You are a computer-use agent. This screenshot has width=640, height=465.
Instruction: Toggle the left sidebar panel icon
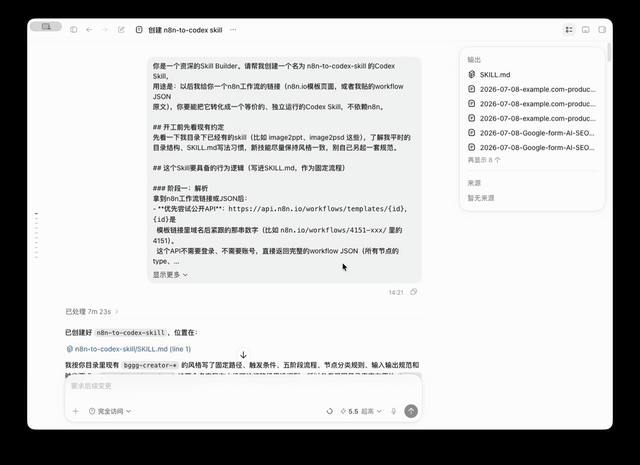(x=73, y=30)
